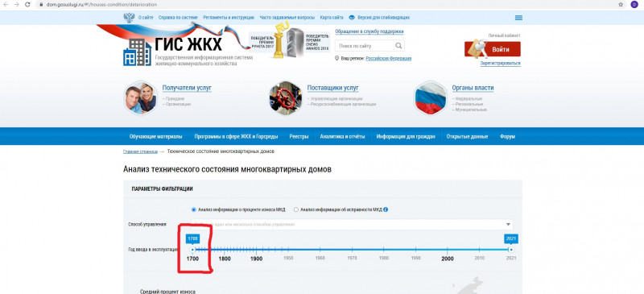644x294 pixels.
Task: Click the Получатели услуг round photo
Action: tap(140, 97)
